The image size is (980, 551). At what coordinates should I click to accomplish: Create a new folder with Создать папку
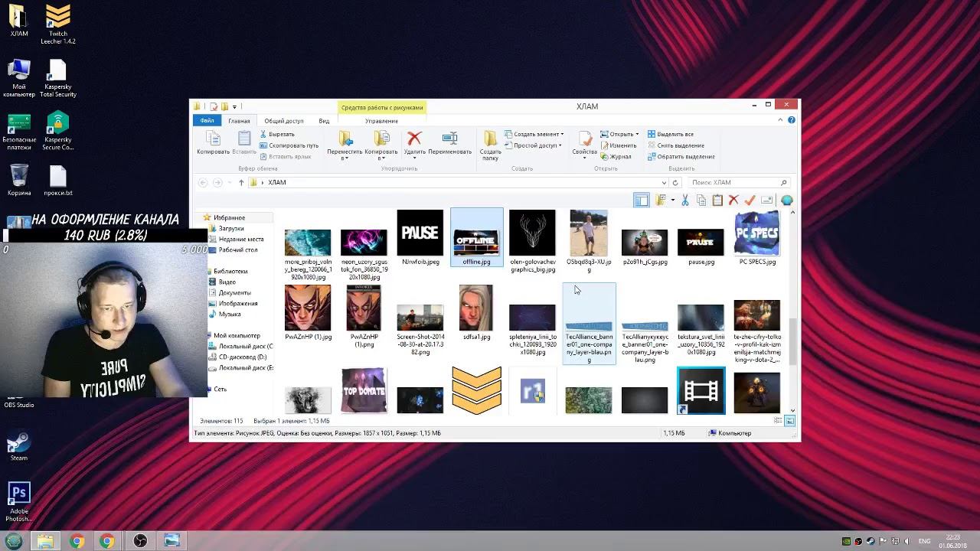pyautogui.click(x=491, y=145)
